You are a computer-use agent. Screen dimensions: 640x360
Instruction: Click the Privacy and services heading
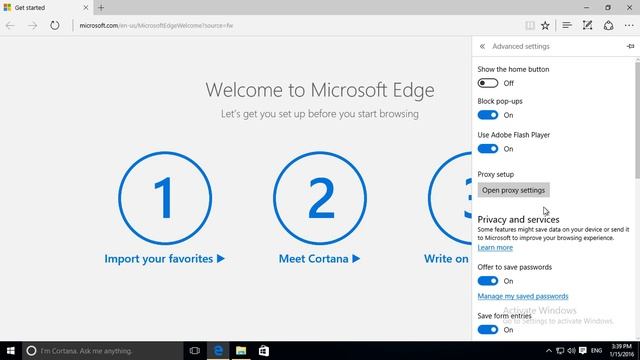(518, 219)
